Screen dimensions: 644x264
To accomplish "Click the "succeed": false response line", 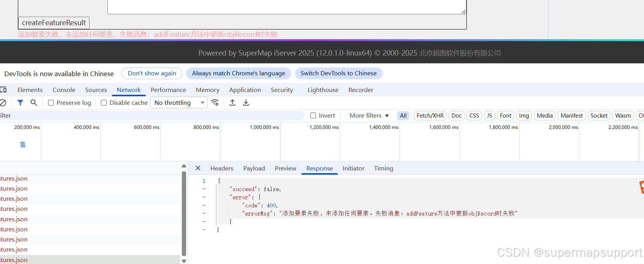I will click(x=255, y=189).
